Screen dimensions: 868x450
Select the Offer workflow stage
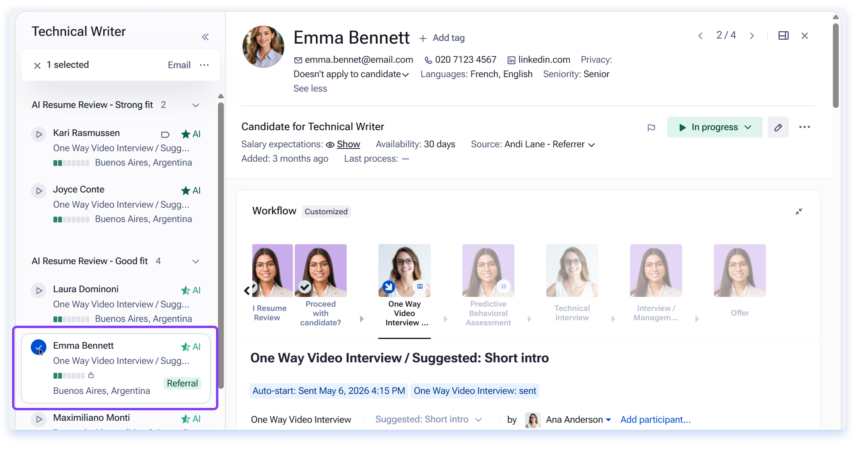[x=740, y=281]
